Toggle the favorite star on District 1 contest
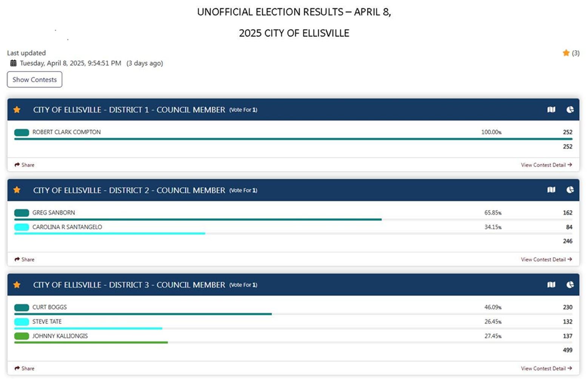 [x=17, y=110]
